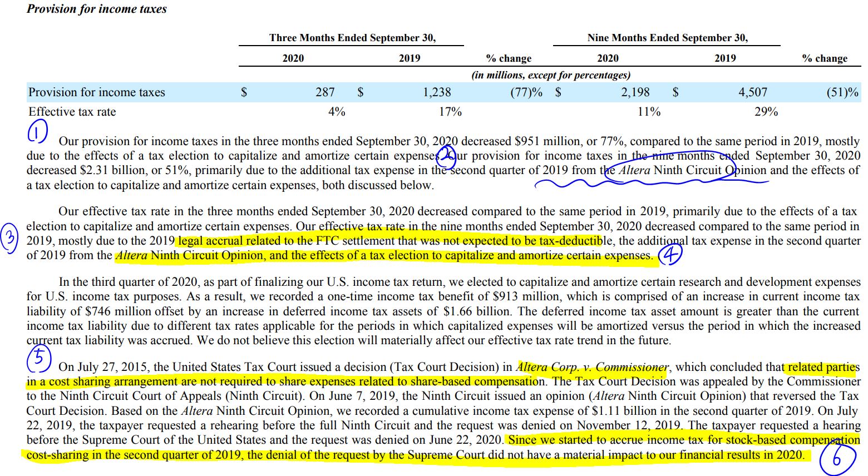Click the 'Provision for income taxes' heading
This screenshot has height=476, width=868.
(x=97, y=9)
